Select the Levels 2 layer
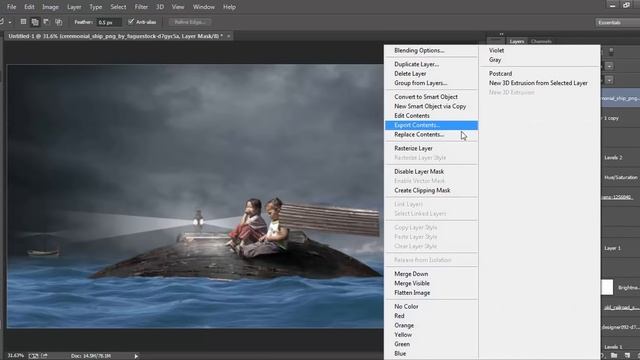 click(620, 158)
